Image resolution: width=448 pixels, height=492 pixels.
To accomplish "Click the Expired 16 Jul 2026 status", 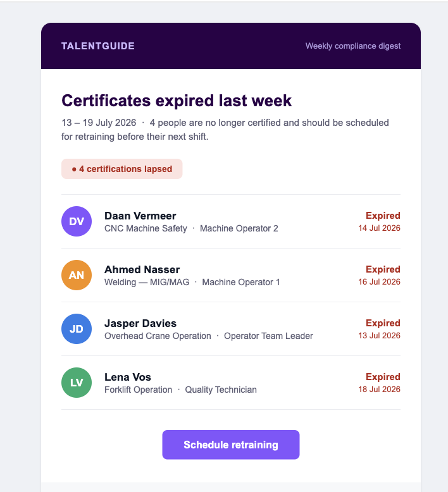I will (379, 275).
